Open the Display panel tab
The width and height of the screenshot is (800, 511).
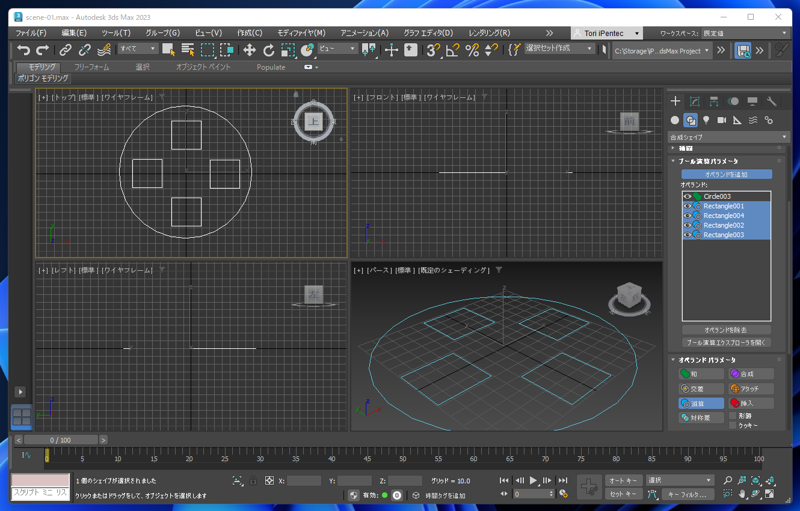point(753,101)
